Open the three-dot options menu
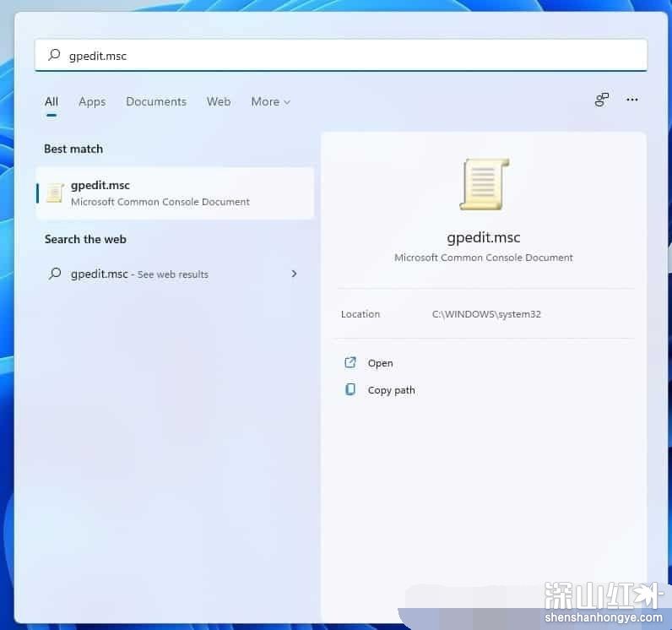672x630 pixels. pos(632,100)
